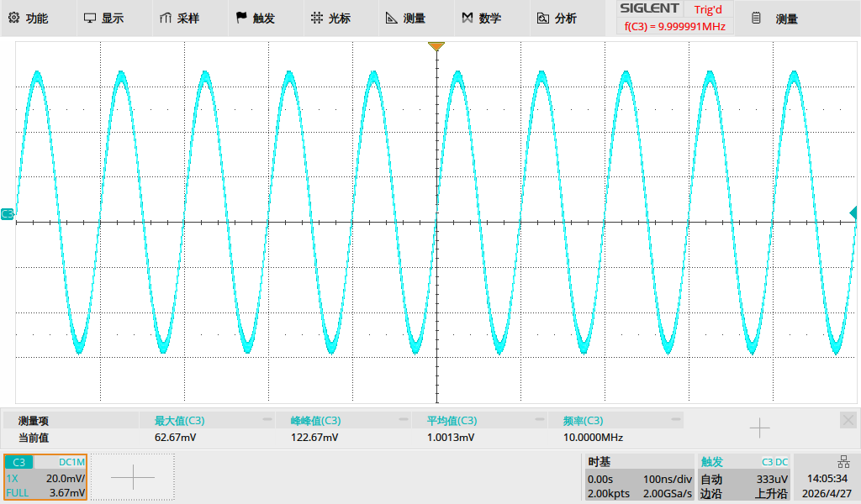This screenshot has width=861, height=504.
Task: Open the 显示 (Display) menu
Action: 103,18
